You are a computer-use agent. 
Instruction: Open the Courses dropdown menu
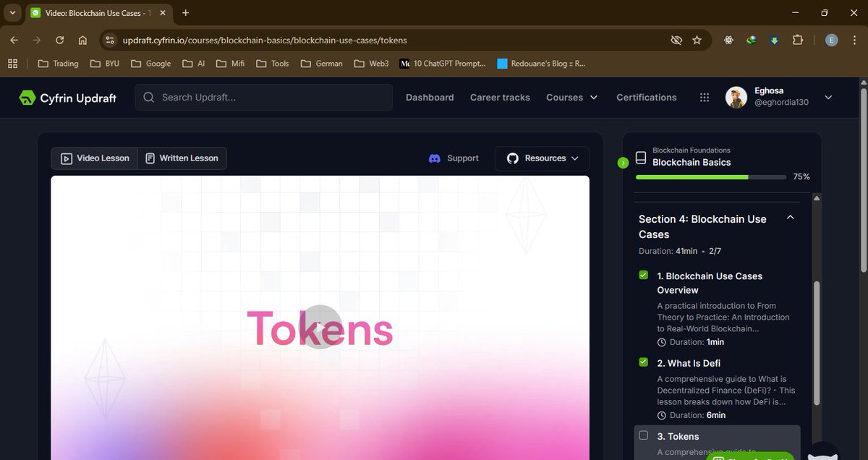572,98
